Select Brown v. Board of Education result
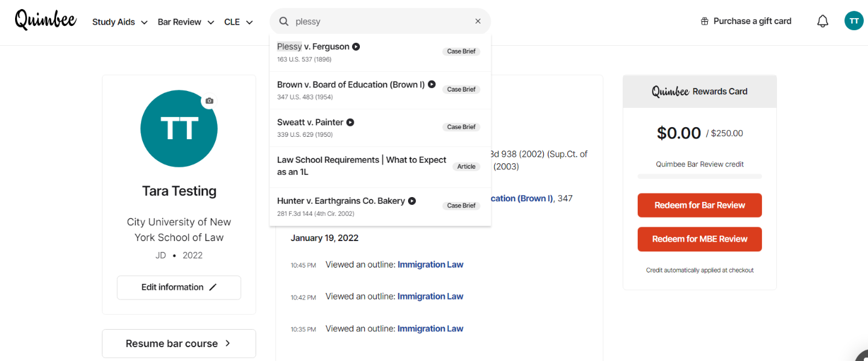Screen dimensions: 868x361 pyautogui.click(x=380, y=90)
